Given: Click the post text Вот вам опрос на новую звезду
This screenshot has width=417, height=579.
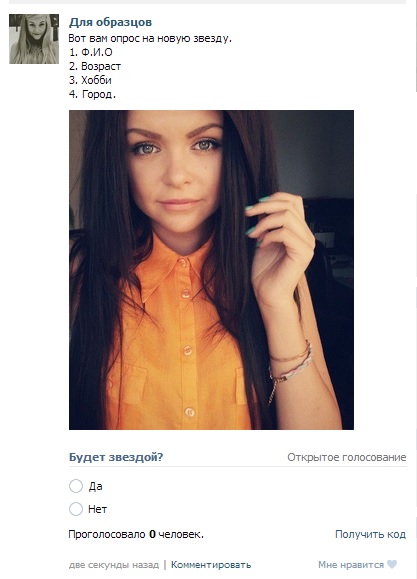Looking at the screenshot, I should [x=150, y=38].
